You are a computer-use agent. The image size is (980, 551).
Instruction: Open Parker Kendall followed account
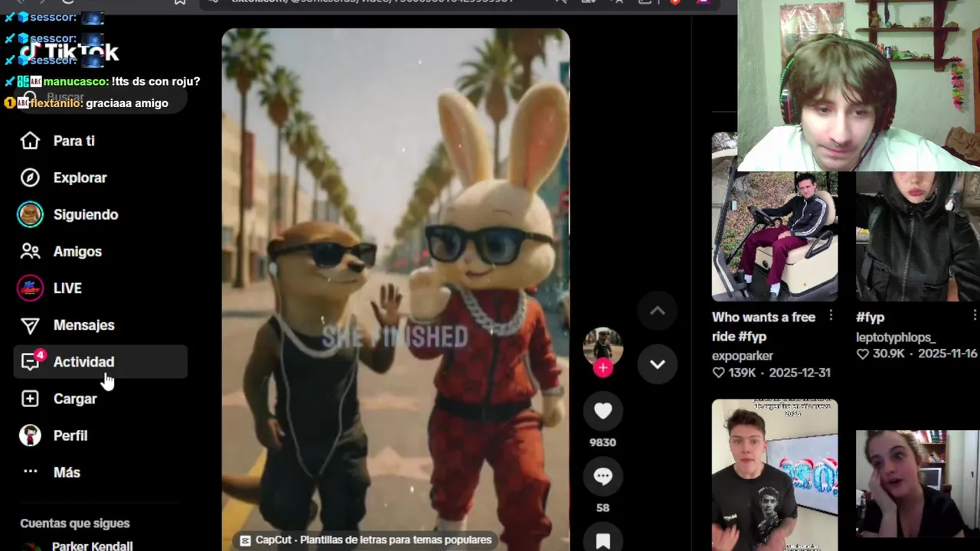pos(92,546)
